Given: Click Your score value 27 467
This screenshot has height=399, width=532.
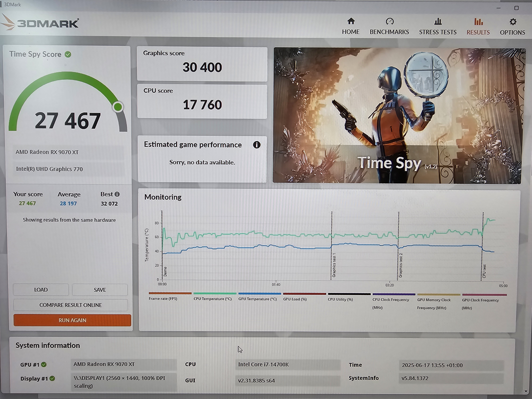Looking at the screenshot, I should point(27,203).
